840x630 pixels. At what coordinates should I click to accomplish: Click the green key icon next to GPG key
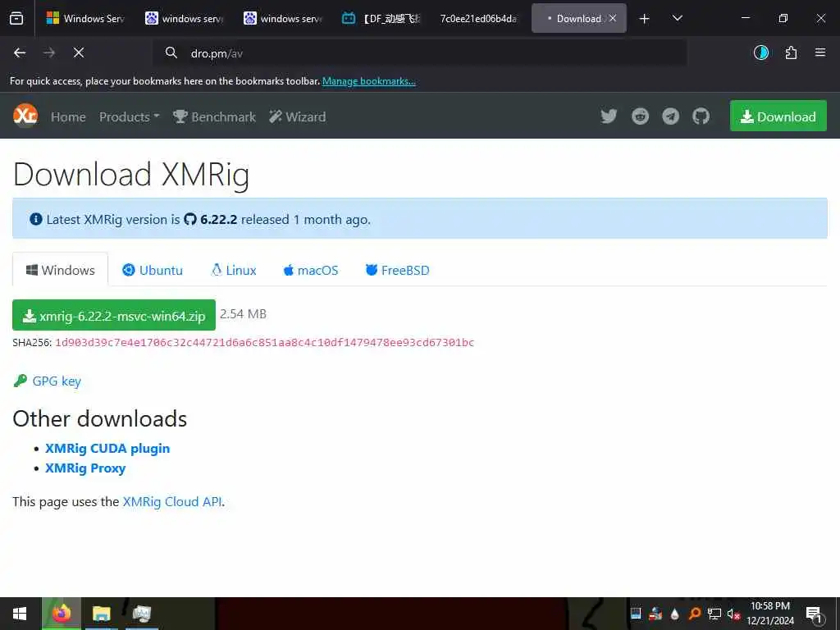(21, 381)
